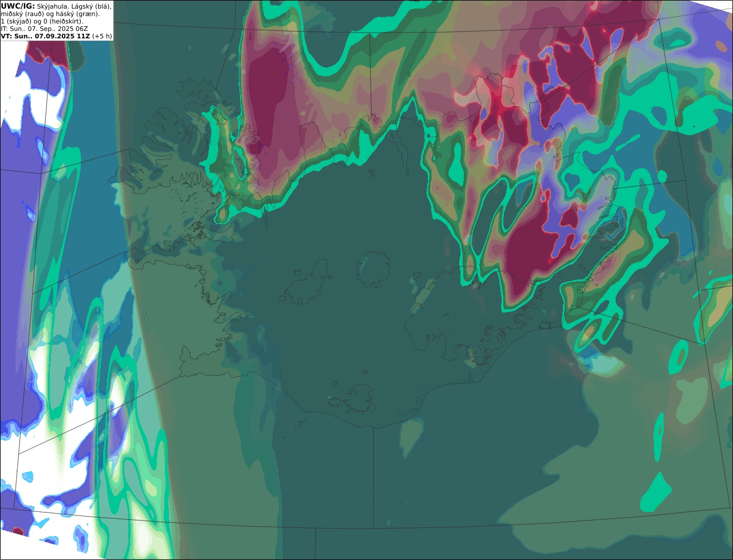Click the 'IT: Sun.. 07. Sep.. 2025 06Z' line
The width and height of the screenshot is (733, 560).
coord(44,28)
